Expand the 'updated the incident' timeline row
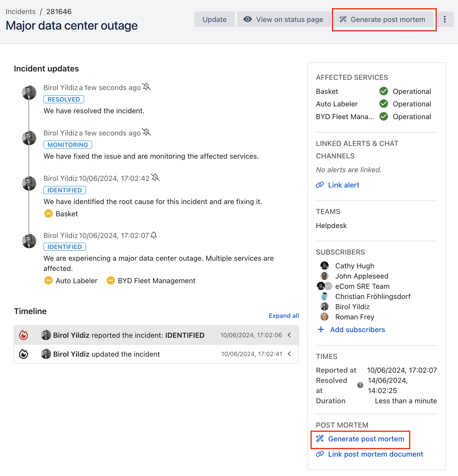 coord(289,354)
